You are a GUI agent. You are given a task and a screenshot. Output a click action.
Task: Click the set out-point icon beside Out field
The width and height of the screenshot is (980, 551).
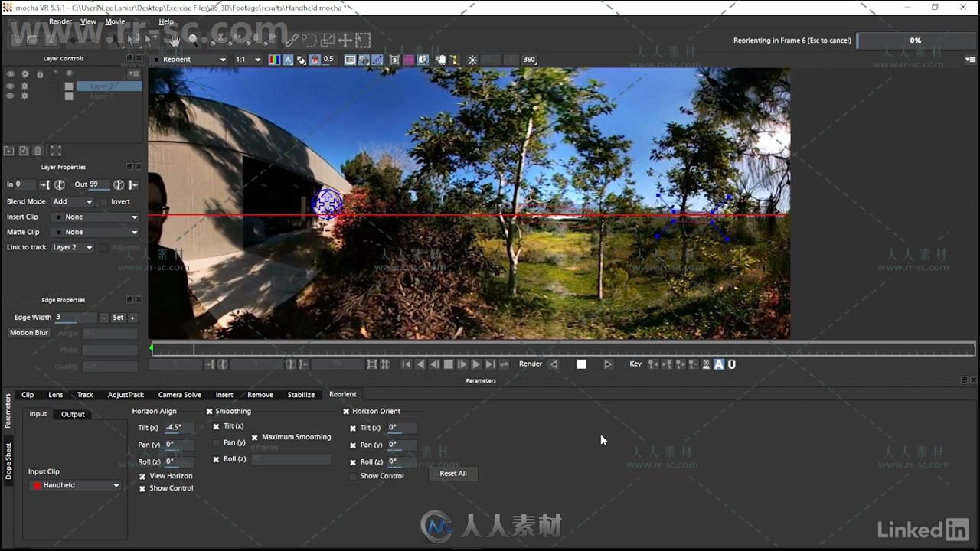tap(134, 184)
